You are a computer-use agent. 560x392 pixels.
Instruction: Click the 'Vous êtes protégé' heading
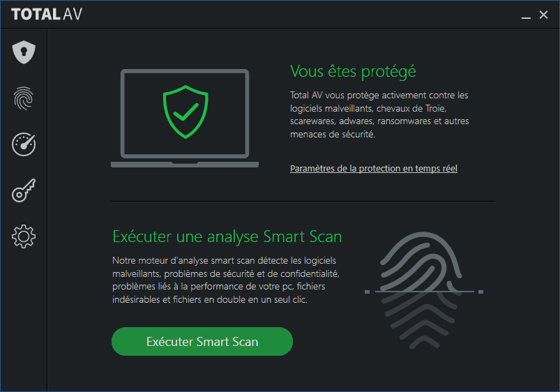pos(353,71)
